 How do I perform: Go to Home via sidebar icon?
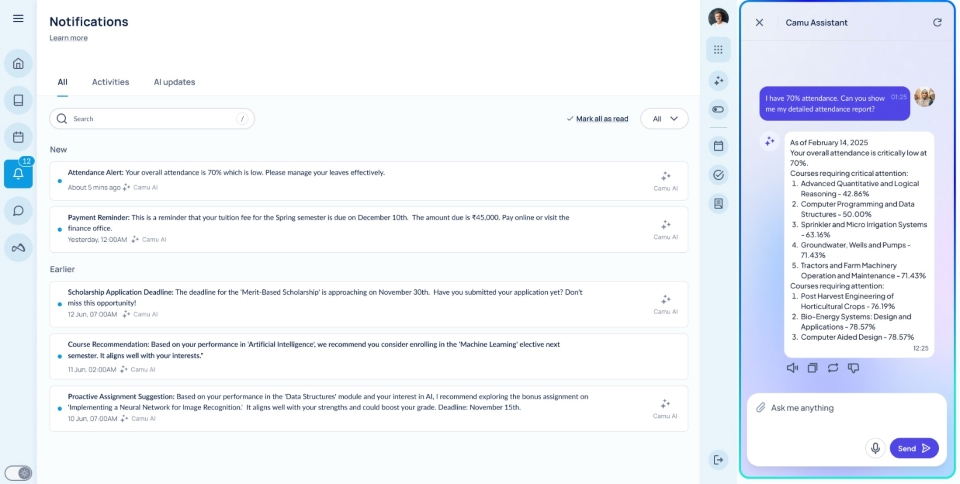(x=18, y=65)
